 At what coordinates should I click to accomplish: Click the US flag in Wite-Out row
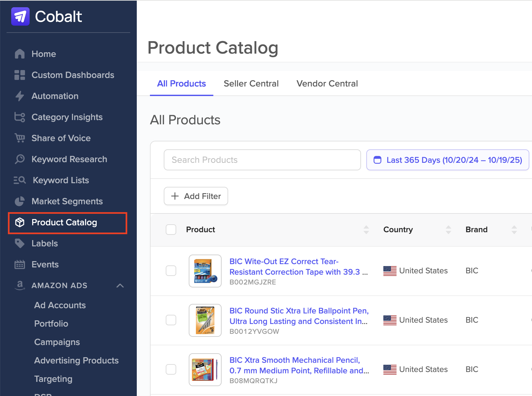point(390,271)
